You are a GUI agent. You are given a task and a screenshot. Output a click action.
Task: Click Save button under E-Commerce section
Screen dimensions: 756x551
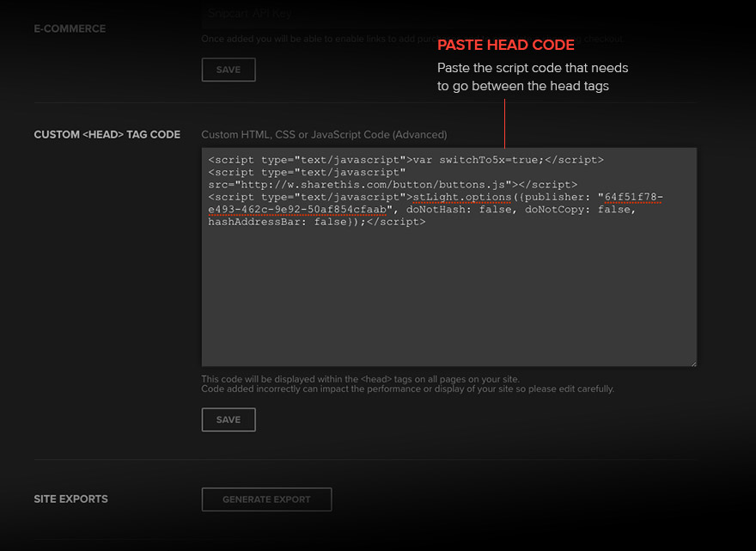point(229,70)
